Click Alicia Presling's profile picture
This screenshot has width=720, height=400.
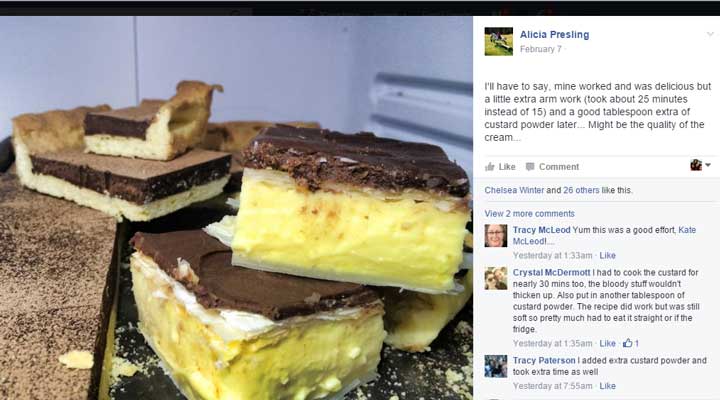[498, 41]
